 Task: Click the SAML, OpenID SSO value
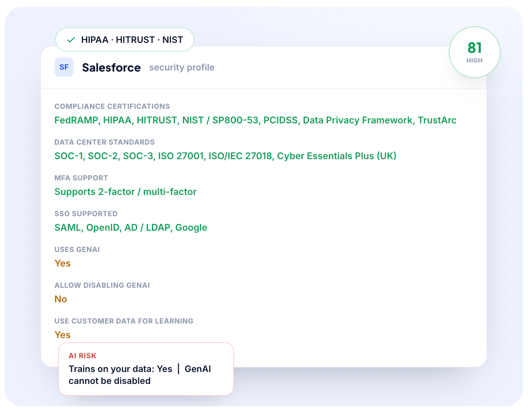(x=131, y=227)
